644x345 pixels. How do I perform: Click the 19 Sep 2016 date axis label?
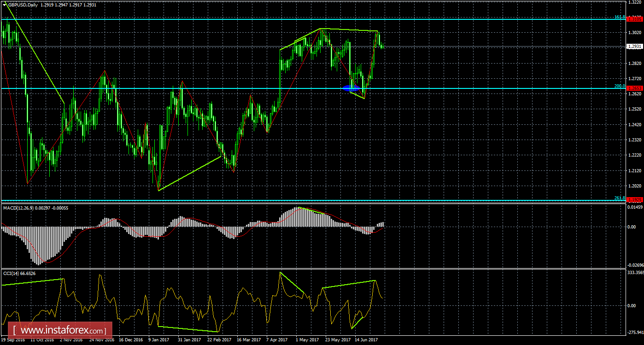coord(14,339)
